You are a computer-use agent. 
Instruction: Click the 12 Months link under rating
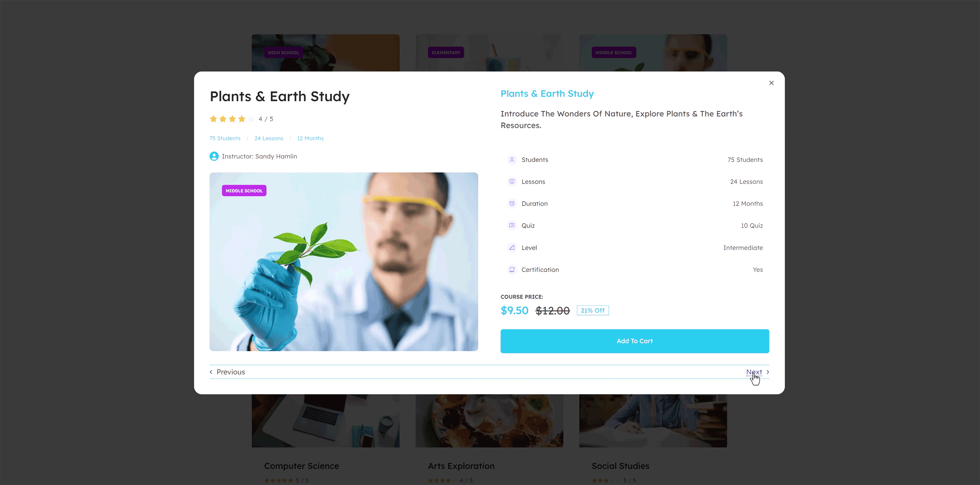coord(310,139)
